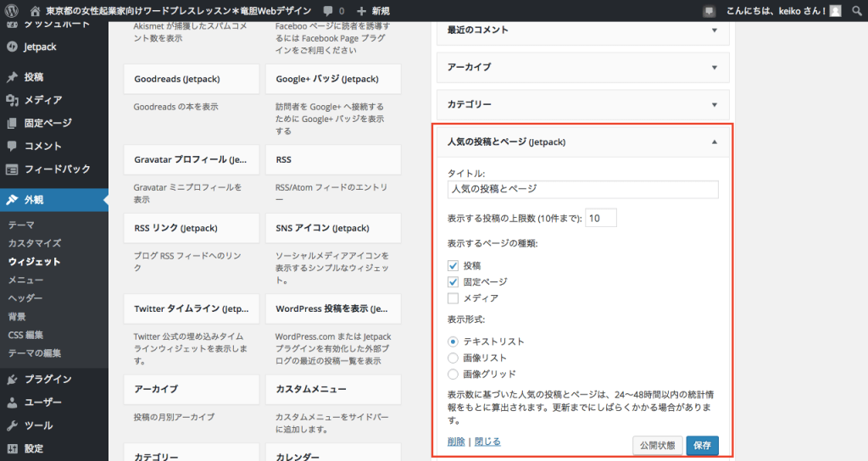Click the plus icon for 新規
The image size is (868, 461).
pos(361,11)
